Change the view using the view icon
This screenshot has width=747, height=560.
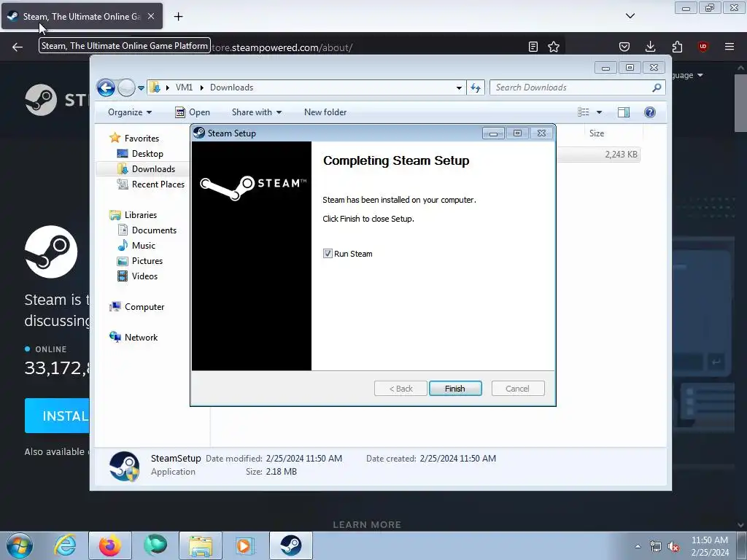(584, 112)
